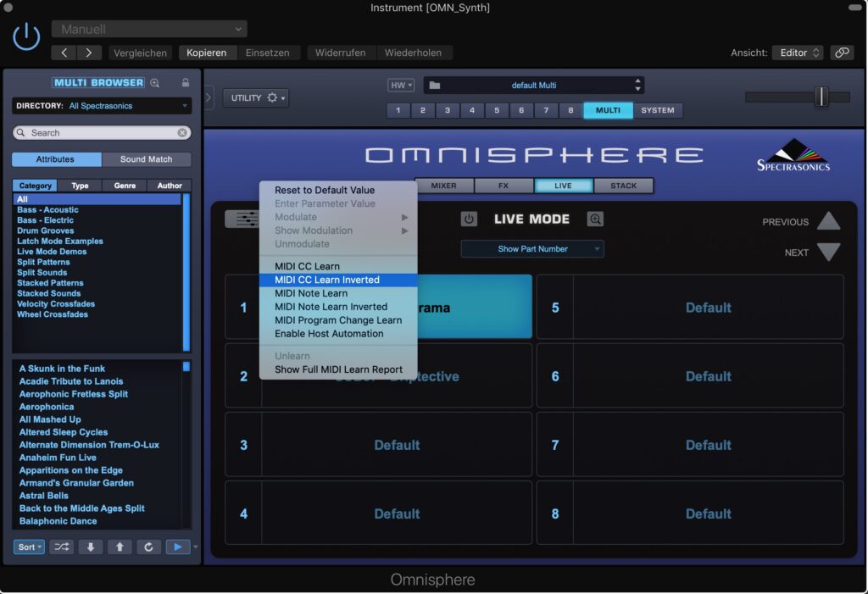This screenshot has height=594, width=868.
Task: Click the Spectrasonics logo
Action: [x=793, y=155]
